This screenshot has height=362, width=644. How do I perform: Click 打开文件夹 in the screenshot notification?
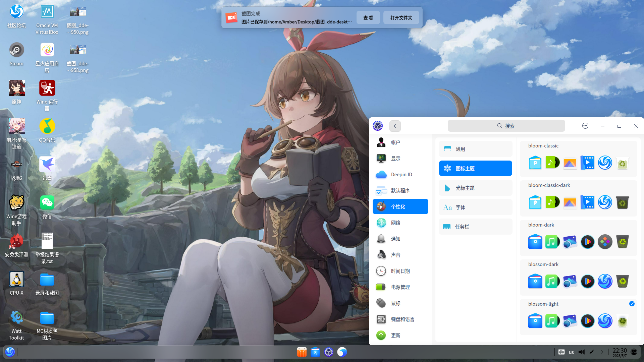point(401,17)
